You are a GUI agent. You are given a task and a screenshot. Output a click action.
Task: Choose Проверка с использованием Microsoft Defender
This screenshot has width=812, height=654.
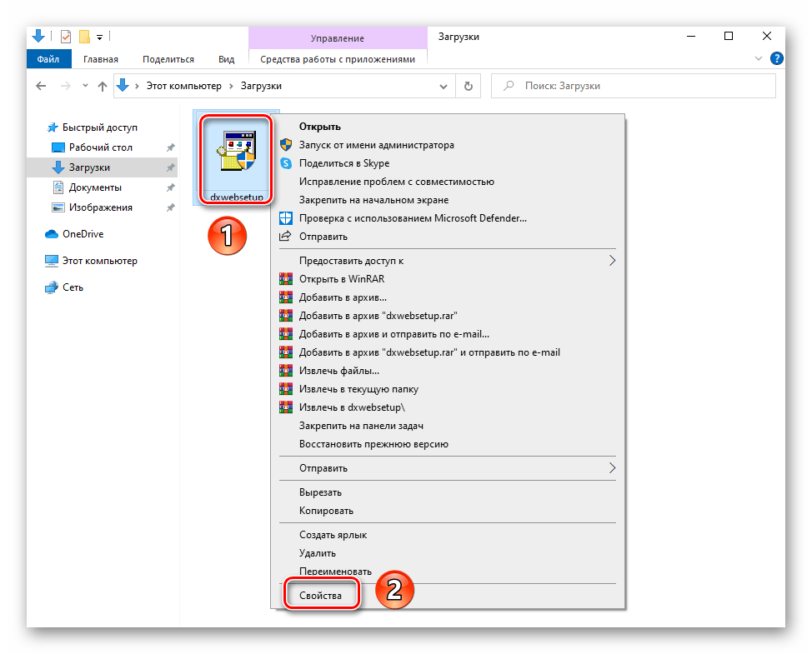(448, 218)
